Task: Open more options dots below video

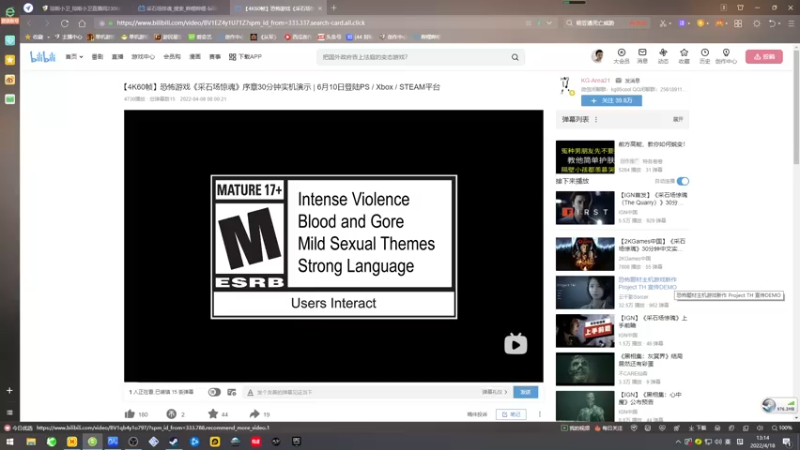Action: [539, 414]
